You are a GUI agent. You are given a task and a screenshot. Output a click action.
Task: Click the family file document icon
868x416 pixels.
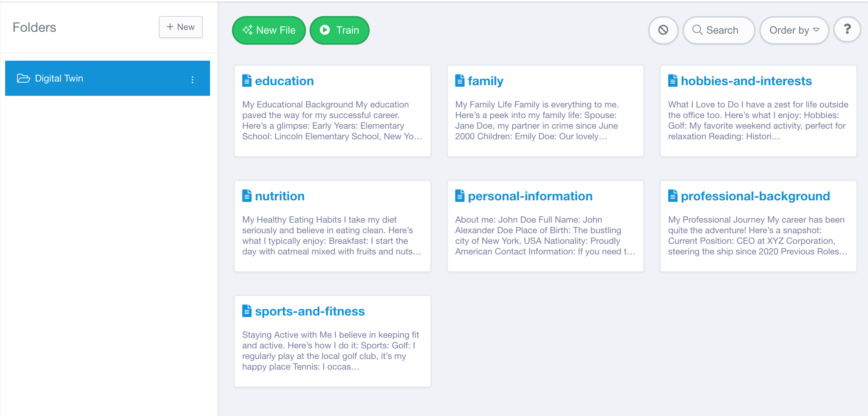460,81
